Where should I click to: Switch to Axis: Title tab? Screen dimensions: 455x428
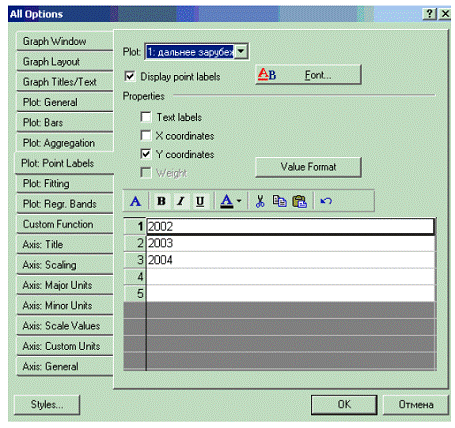65,244
